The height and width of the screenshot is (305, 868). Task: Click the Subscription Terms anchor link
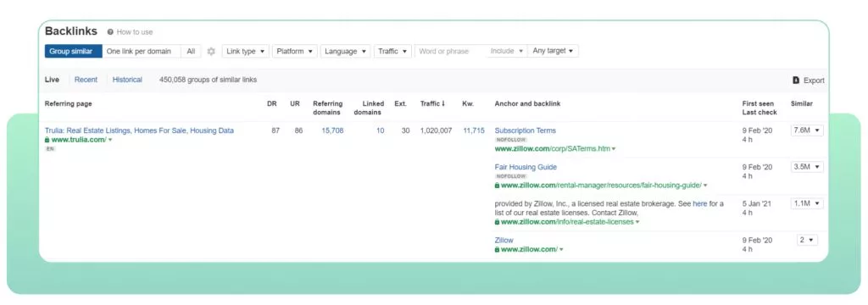(526, 130)
